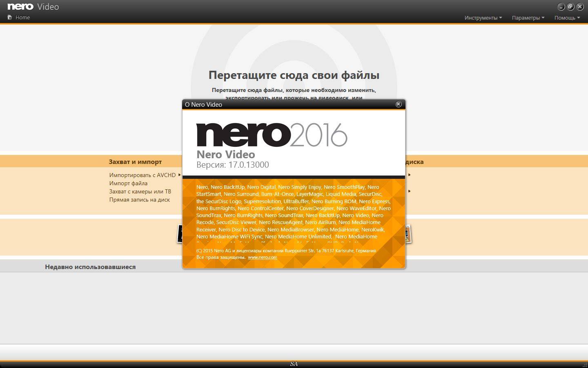Minimize the Nero Video window
Screen dimensions: 588x368
[x=561, y=7]
